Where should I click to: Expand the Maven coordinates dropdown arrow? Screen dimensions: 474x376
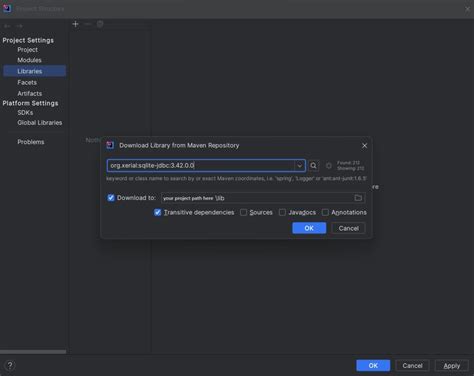pos(299,166)
